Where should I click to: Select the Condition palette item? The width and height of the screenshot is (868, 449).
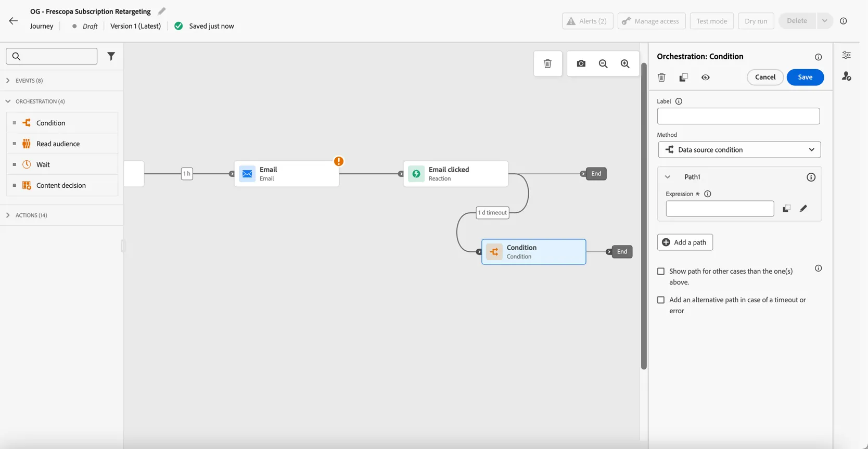click(62, 123)
